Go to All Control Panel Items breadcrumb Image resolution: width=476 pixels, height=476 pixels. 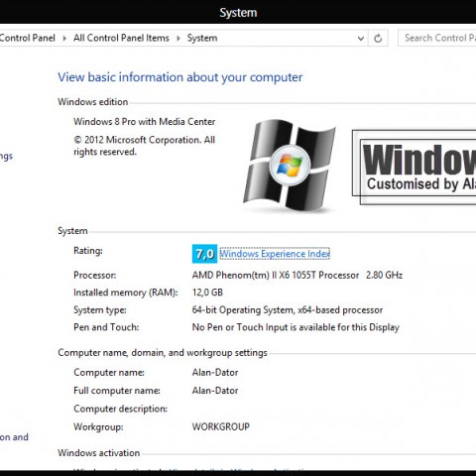point(121,38)
